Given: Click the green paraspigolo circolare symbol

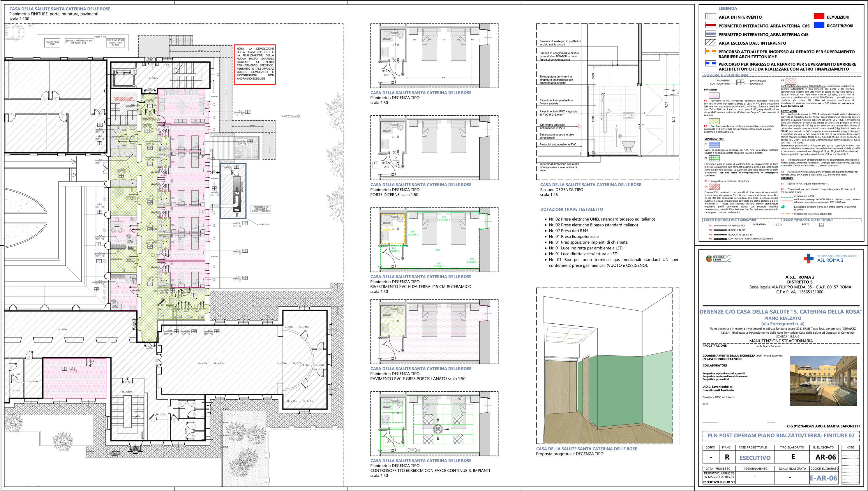Looking at the screenshot, I should (x=783, y=207).
